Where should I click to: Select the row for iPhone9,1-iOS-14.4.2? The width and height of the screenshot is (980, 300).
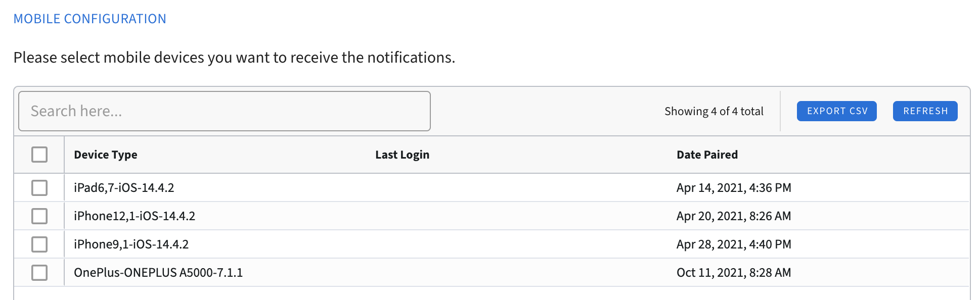tap(354, 244)
